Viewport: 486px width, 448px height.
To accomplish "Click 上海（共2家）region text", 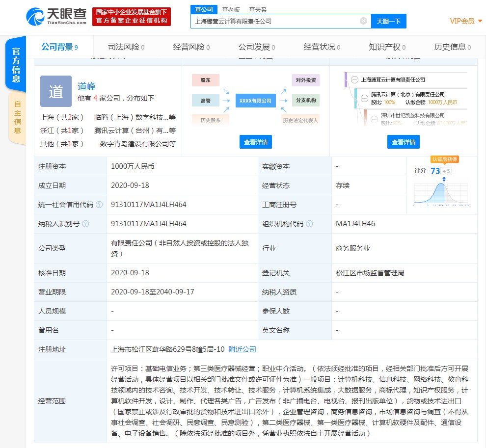I will pyautogui.click(x=62, y=117).
